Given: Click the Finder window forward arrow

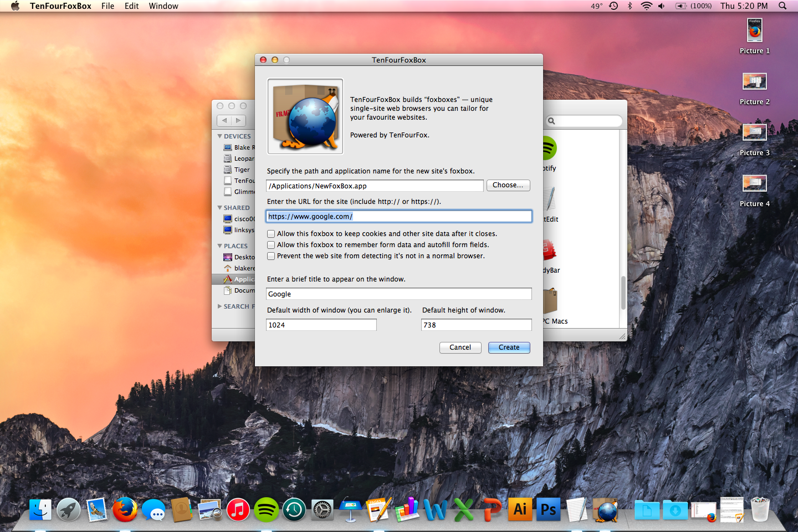Looking at the screenshot, I should (238, 120).
